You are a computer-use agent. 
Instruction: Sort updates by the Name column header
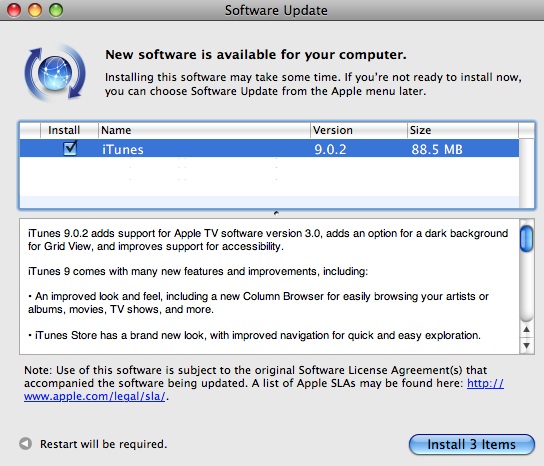point(204,130)
